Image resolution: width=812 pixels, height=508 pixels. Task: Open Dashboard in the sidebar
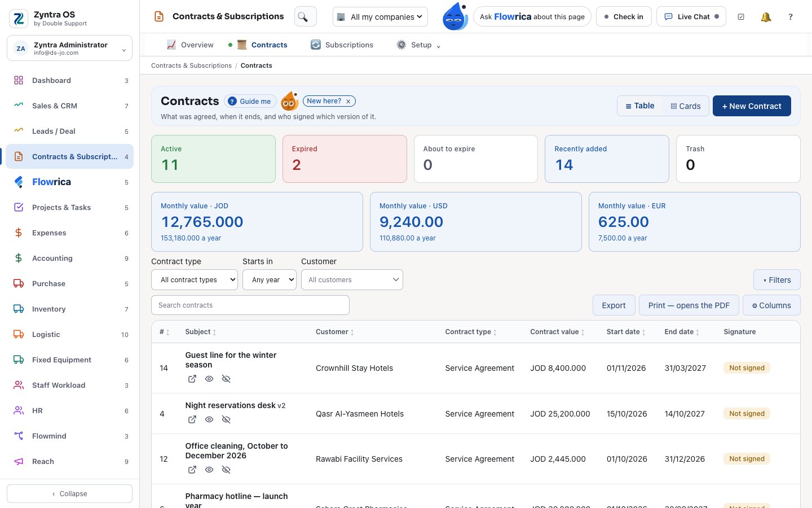[x=70, y=80]
